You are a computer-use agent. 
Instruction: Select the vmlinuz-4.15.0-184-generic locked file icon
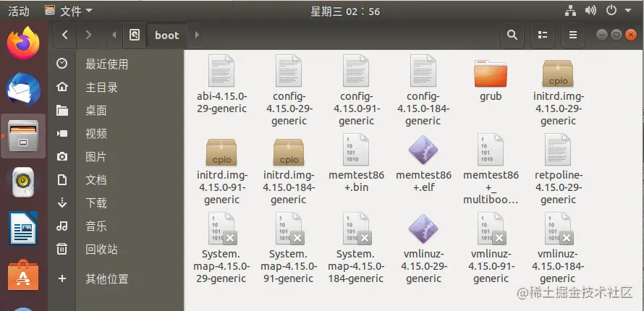[559, 228]
